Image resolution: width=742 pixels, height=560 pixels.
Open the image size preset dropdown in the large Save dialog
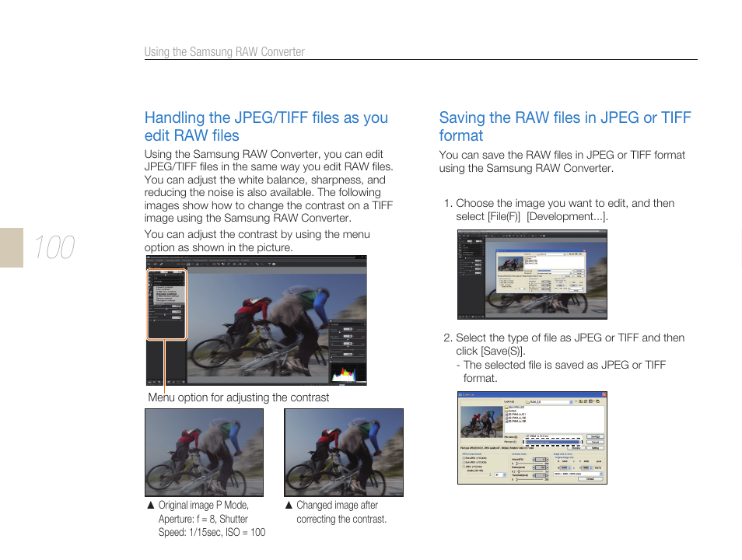coord(578,474)
